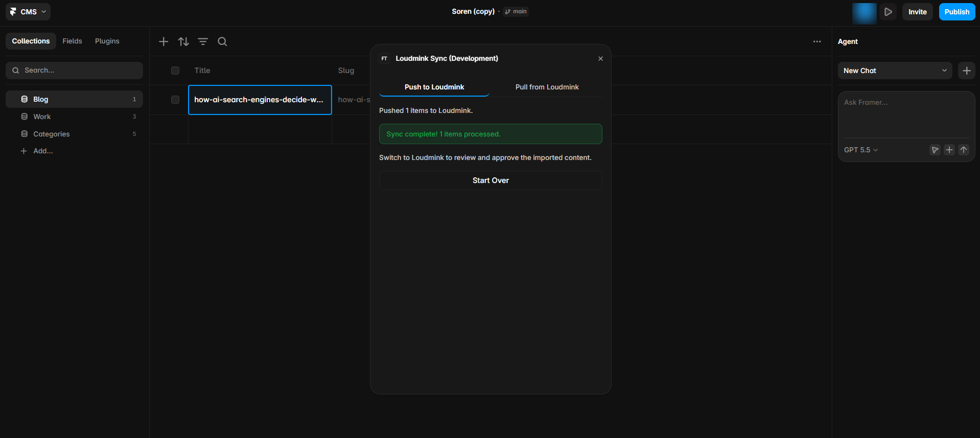Image resolution: width=980 pixels, height=438 pixels.
Task: Add a new CMS item with plus icon
Action: pyautogui.click(x=164, y=41)
